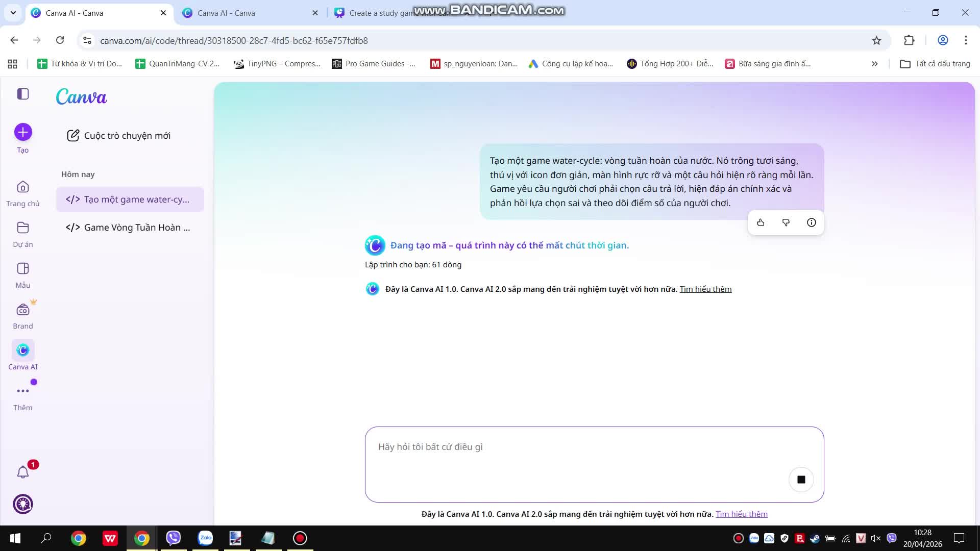Image resolution: width=980 pixels, height=551 pixels.
Task: Open the tab search dropdown arrow
Action: (x=13, y=13)
